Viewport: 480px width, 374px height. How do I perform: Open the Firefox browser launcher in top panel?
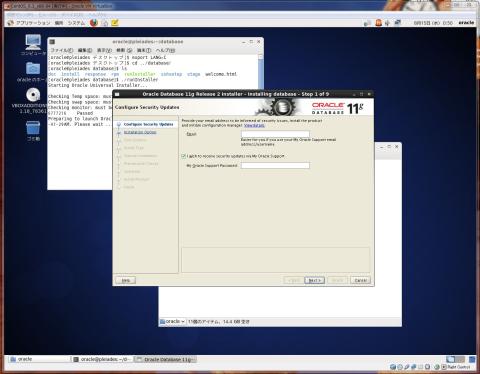pos(94,23)
